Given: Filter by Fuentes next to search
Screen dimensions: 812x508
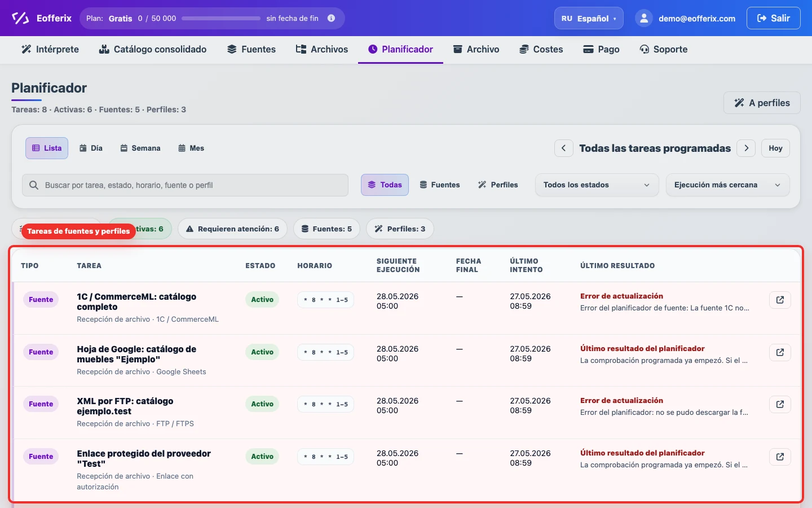Looking at the screenshot, I should (x=440, y=185).
